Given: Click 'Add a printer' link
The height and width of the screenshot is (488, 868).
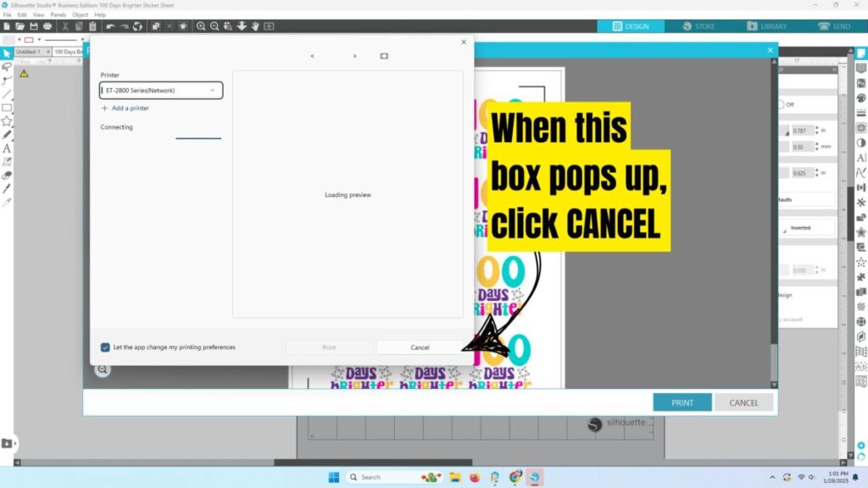Looking at the screenshot, I should 125,108.
